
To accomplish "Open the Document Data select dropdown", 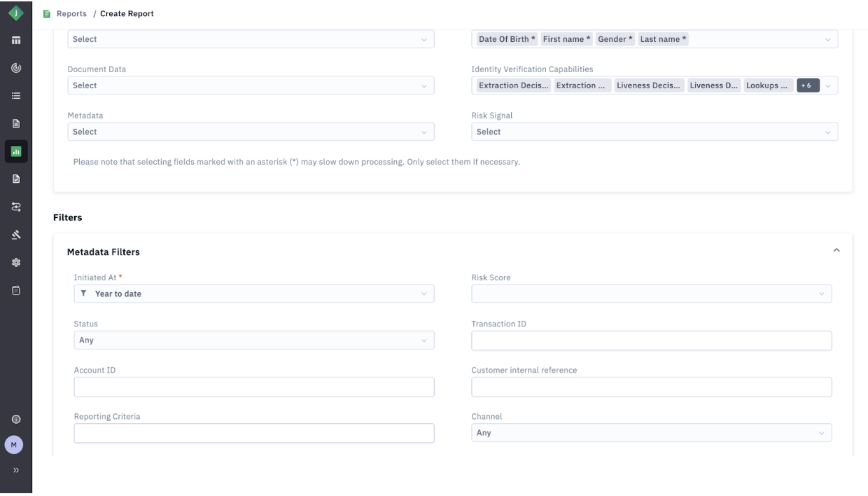I will click(x=251, y=85).
